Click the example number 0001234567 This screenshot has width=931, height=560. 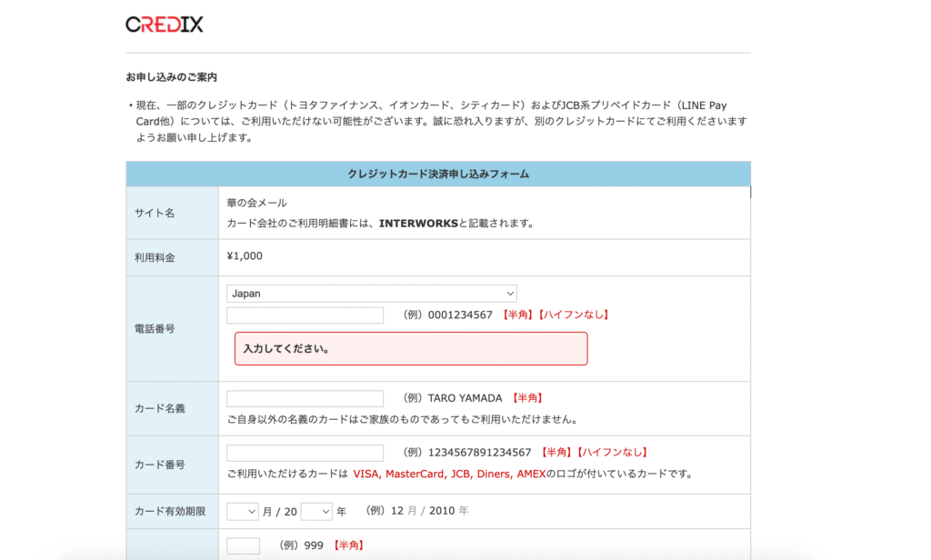click(x=460, y=315)
